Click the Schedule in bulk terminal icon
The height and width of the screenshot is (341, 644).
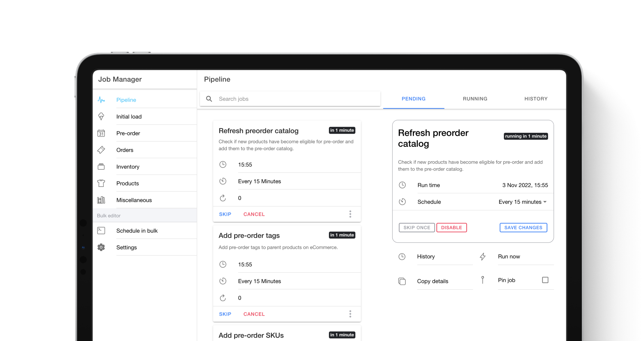click(x=102, y=231)
